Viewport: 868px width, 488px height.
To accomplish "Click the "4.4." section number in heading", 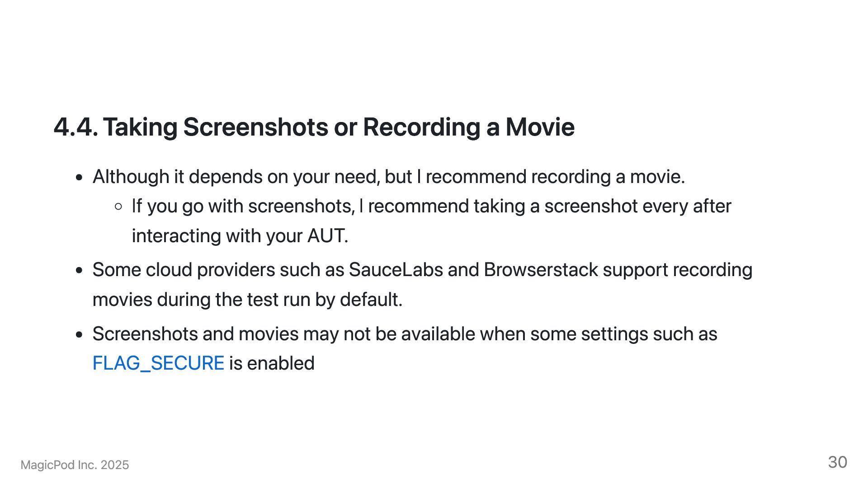I will (x=75, y=127).
